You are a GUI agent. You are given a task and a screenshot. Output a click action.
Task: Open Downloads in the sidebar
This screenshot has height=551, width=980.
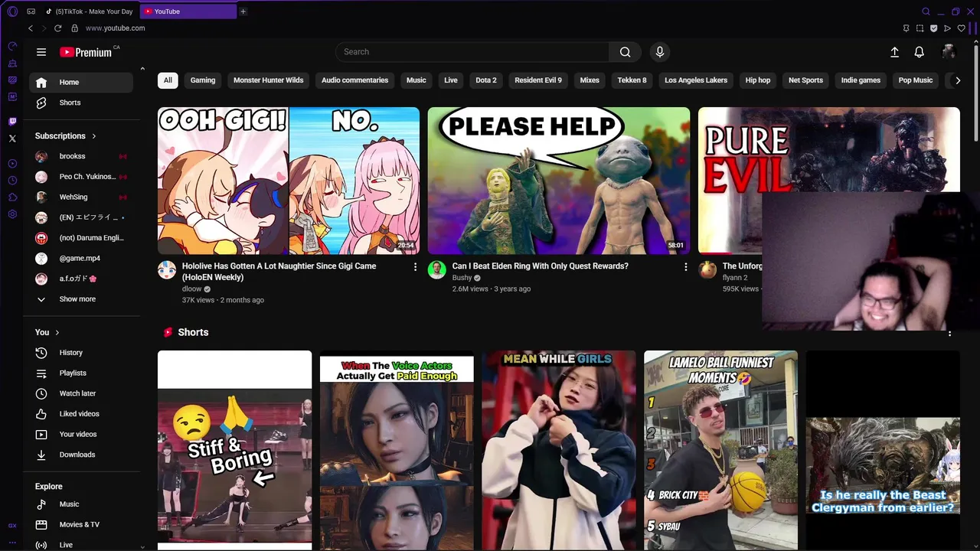pyautogui.click(x=81, y=455)
